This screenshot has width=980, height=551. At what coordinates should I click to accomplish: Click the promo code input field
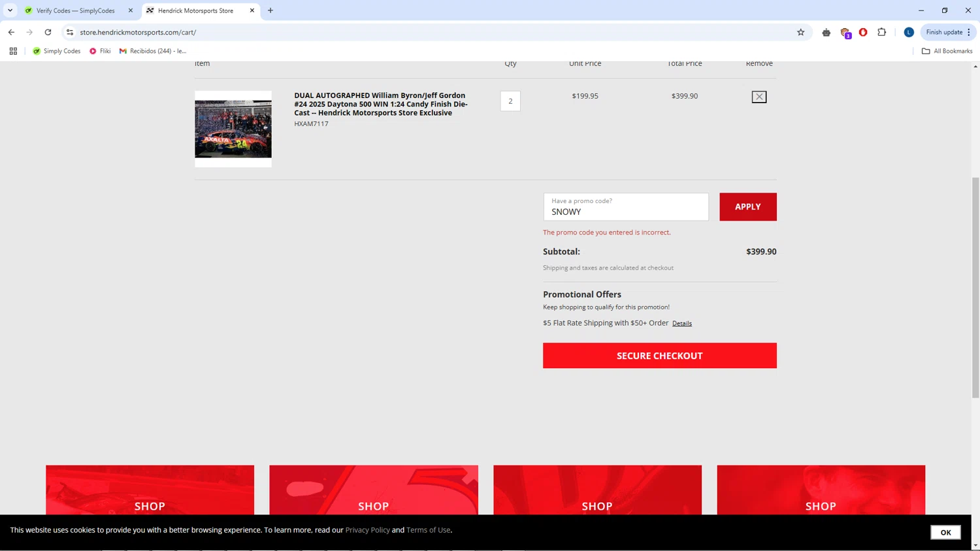[x=626, y=207]
